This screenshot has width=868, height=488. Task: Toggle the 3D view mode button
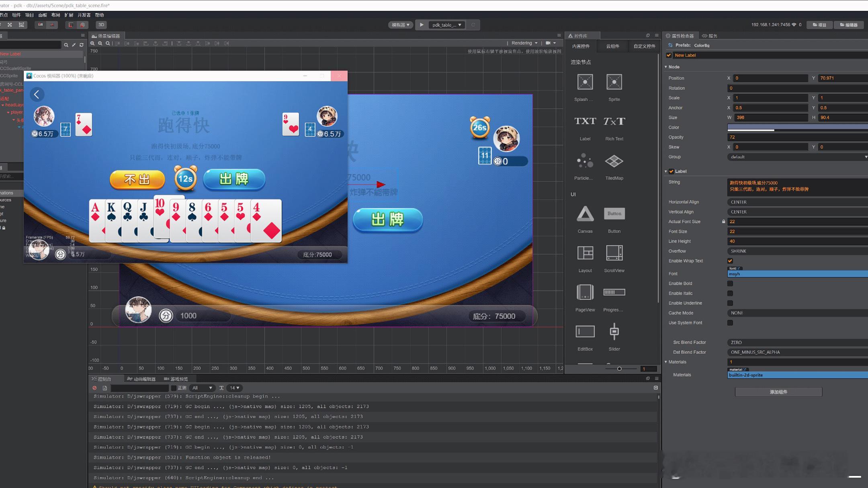[x=101, y=25]
